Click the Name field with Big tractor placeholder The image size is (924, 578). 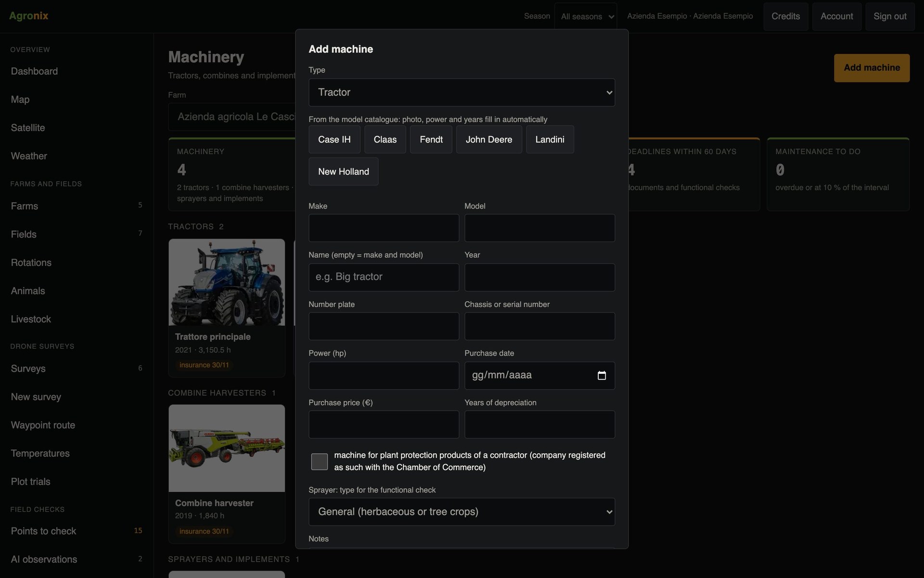click(x=384, y=277)
